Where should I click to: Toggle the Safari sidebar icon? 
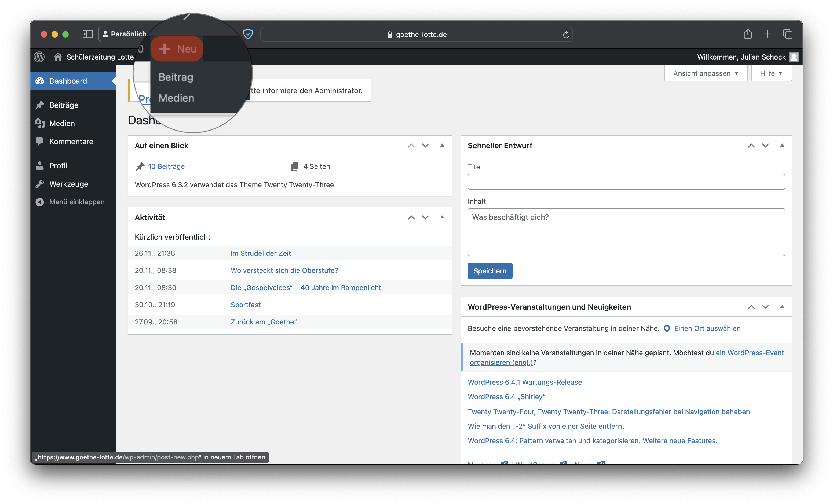(x=87, y=34)
